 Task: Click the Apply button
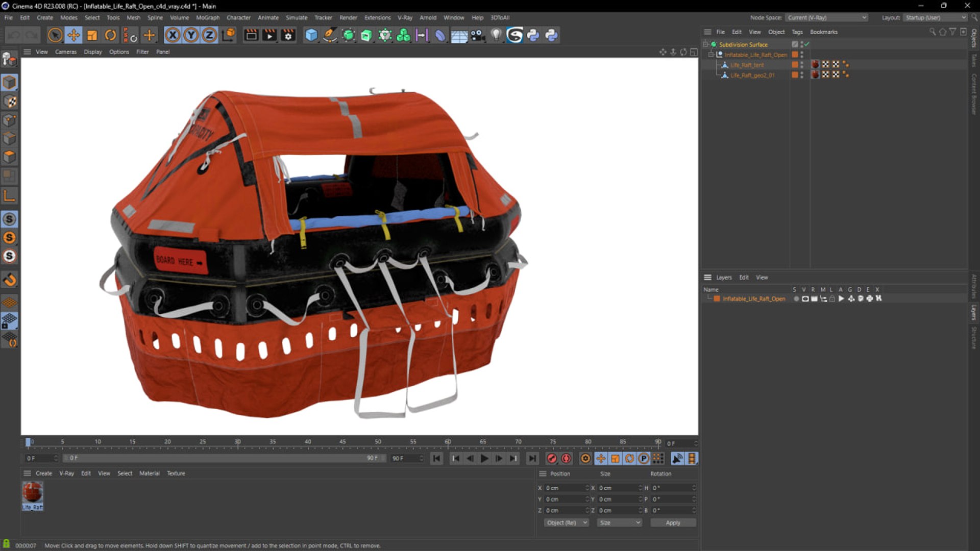[x=673, y=522]
